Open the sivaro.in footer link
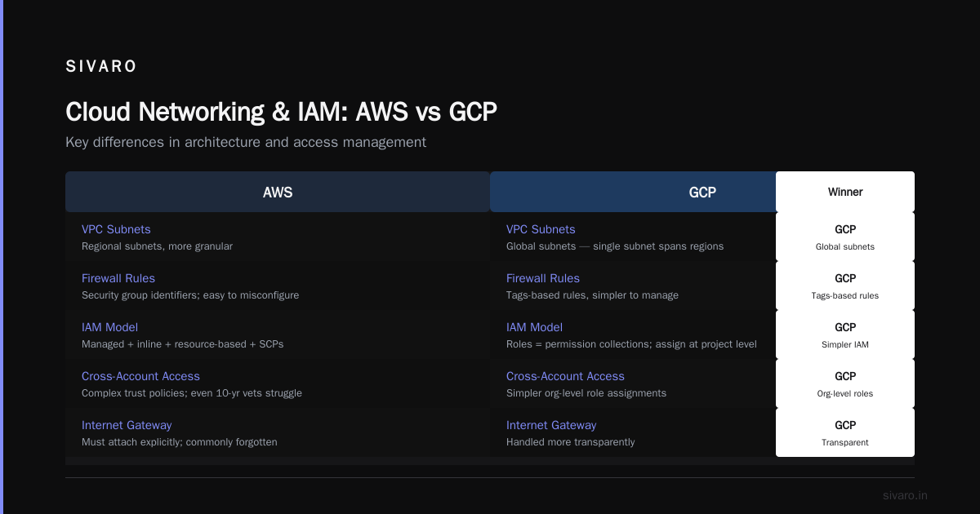 (905, 495)
